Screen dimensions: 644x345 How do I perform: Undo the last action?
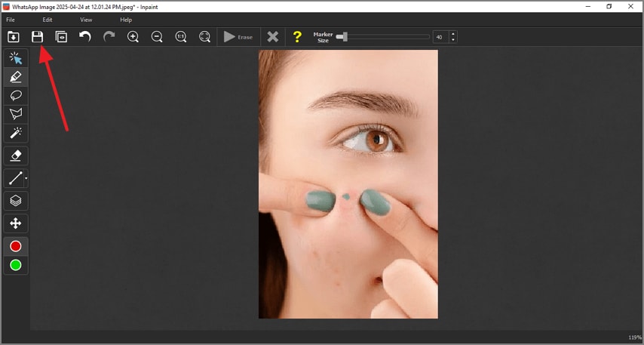tap(85, 37)
